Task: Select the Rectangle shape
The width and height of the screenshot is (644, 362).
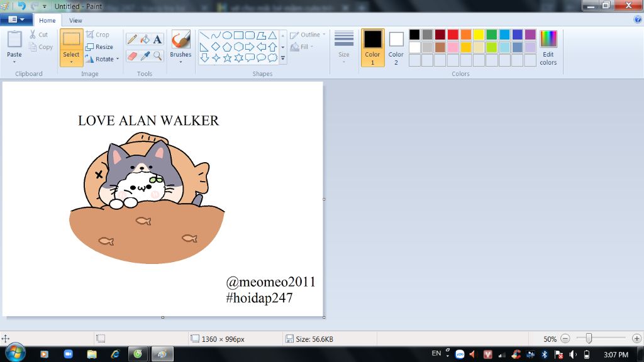Action: pyautogui.click(x=238, y=36)
